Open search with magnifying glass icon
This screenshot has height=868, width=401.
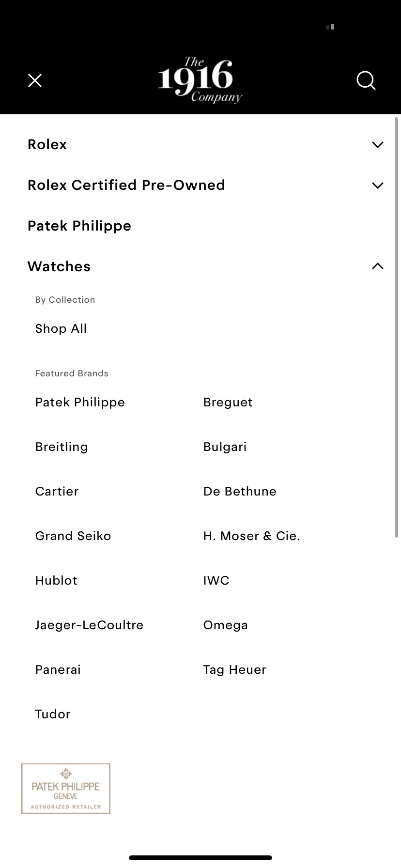(366, 81)
